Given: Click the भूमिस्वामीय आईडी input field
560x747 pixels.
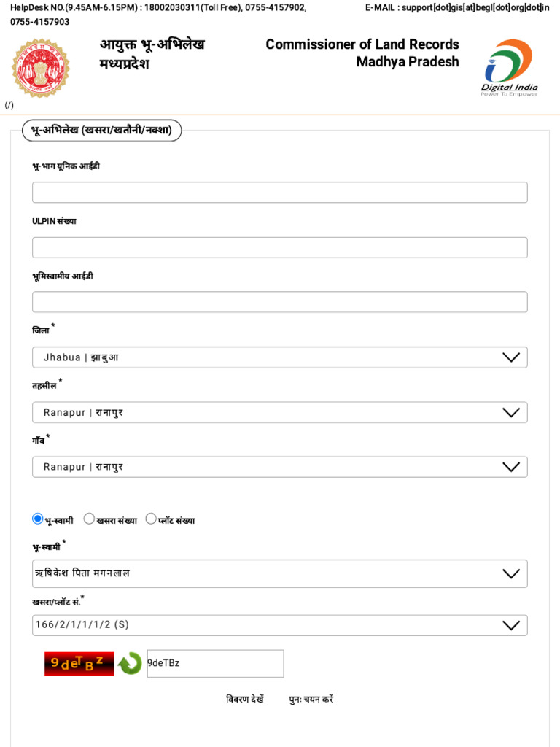Looking at the screenshot, I should (279, 302).
